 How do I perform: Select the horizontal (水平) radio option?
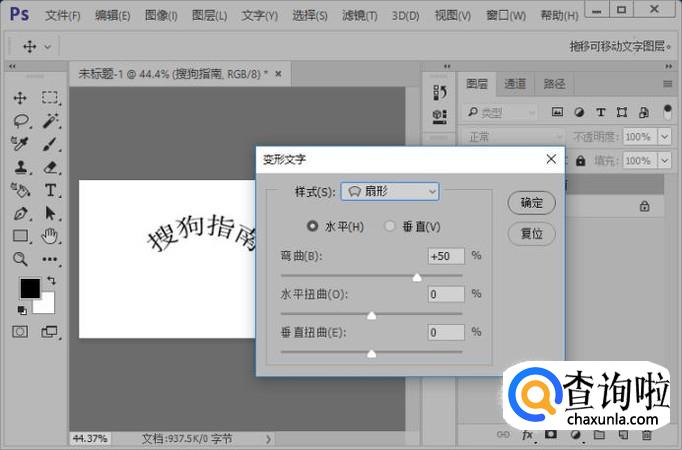tap(312, 226)
